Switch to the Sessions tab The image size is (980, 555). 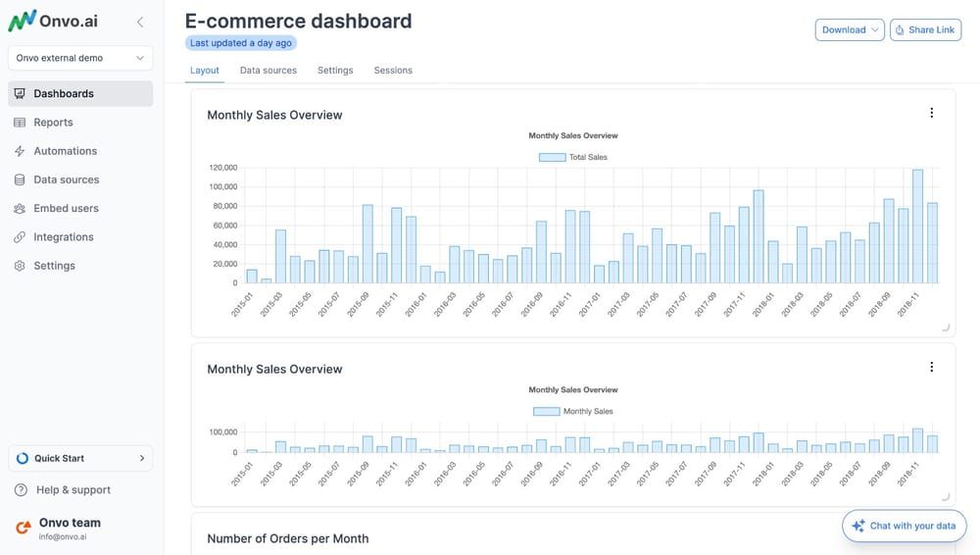(x=393, y=71)
